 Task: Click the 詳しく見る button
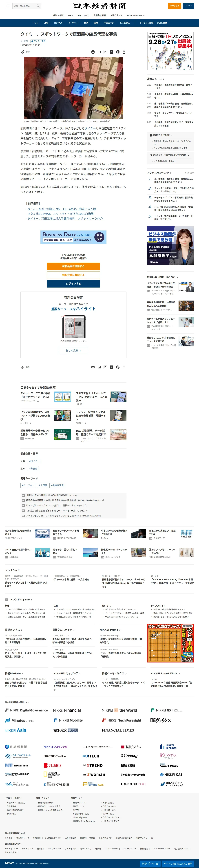coord(73,350)
